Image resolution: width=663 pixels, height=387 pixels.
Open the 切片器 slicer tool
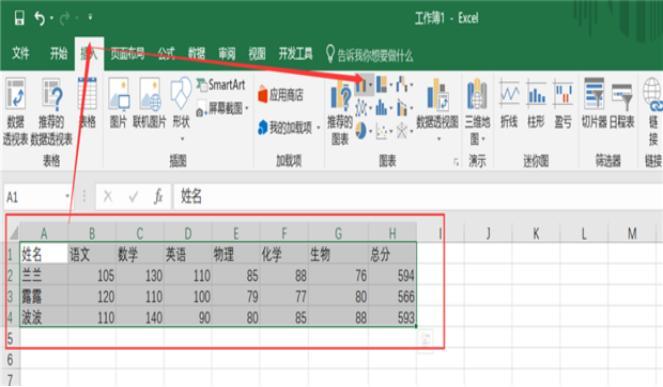[x=594, y=103]
